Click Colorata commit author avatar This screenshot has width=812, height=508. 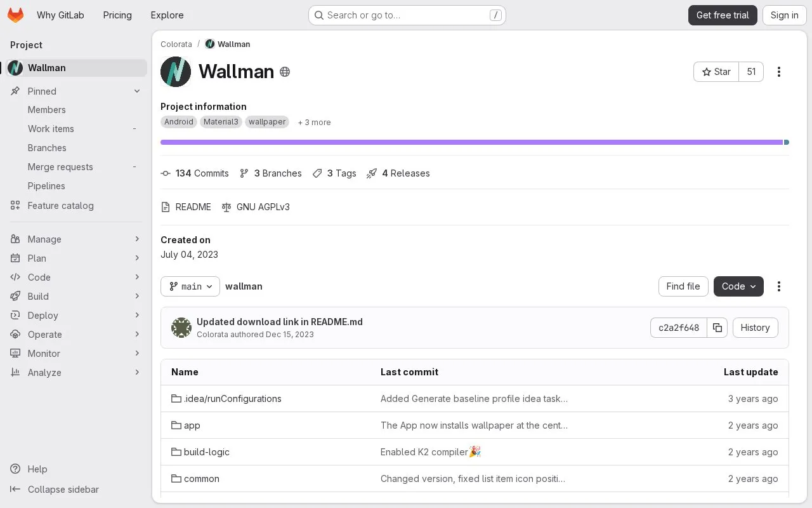click(181, 328)
